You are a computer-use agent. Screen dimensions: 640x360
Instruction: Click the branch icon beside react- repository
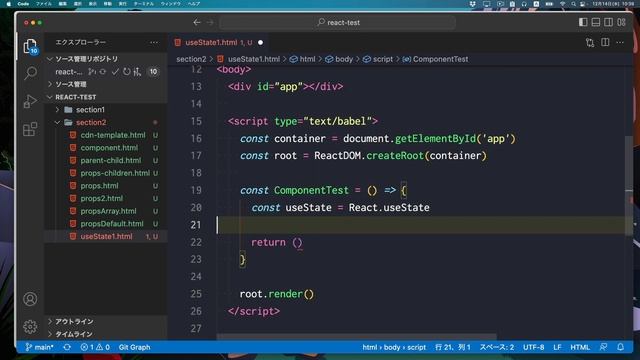[92, 72]
